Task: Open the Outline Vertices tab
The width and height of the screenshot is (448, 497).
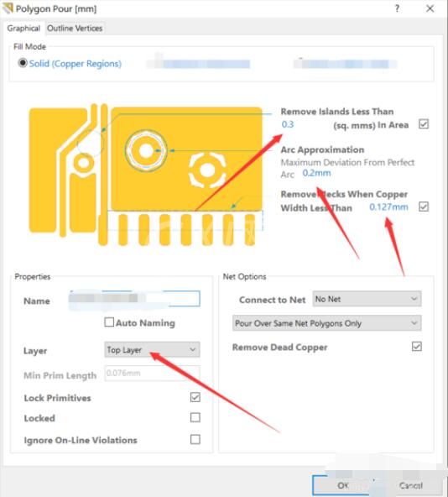Action: [75, 29]
